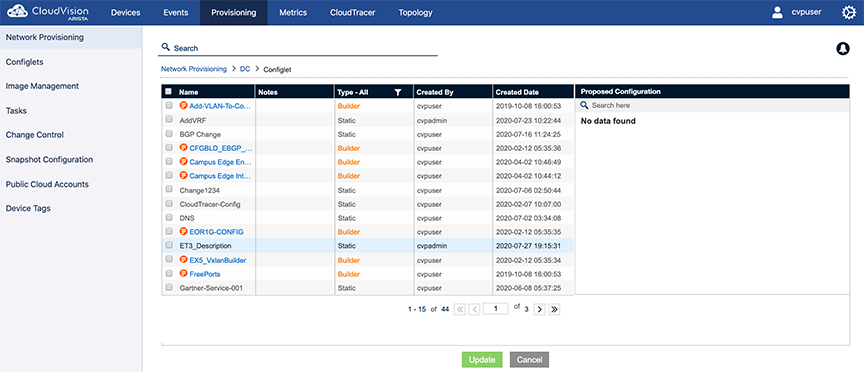Image resolution: width=864 pixels, height=372 pixels.
Task: Open the FreePorts configlet link
Action: click(x=205, y=273)
